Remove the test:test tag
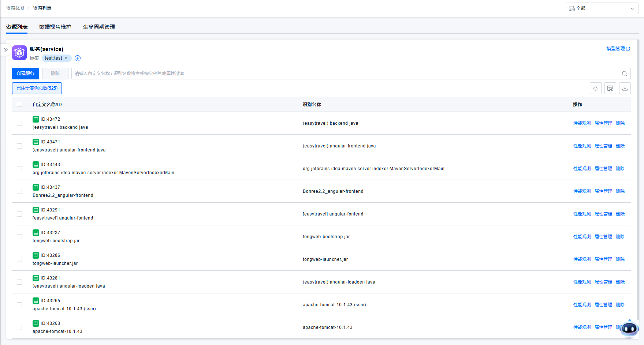This screenshot has height=345, width=644. click(66, 58)
